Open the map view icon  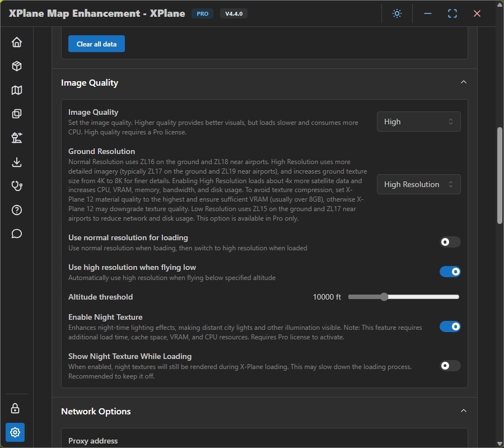coord(17,90)
